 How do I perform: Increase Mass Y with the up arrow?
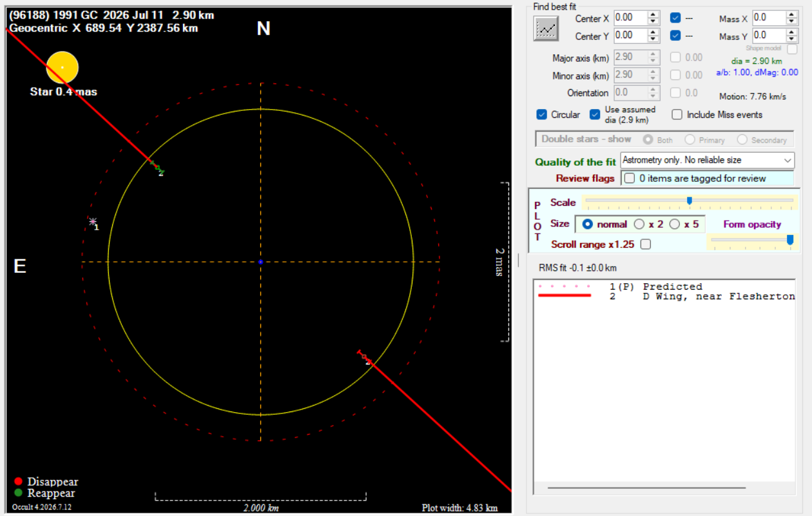click(792, 32)
